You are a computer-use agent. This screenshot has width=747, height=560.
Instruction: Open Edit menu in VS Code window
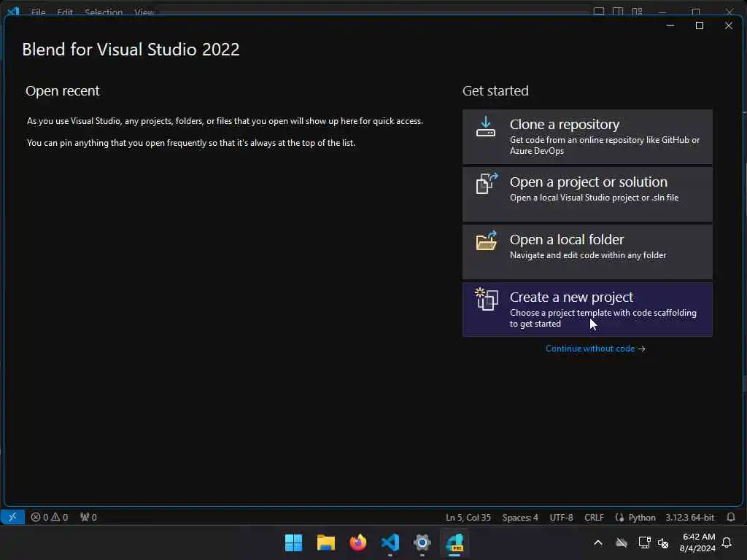tap(65, 12)
